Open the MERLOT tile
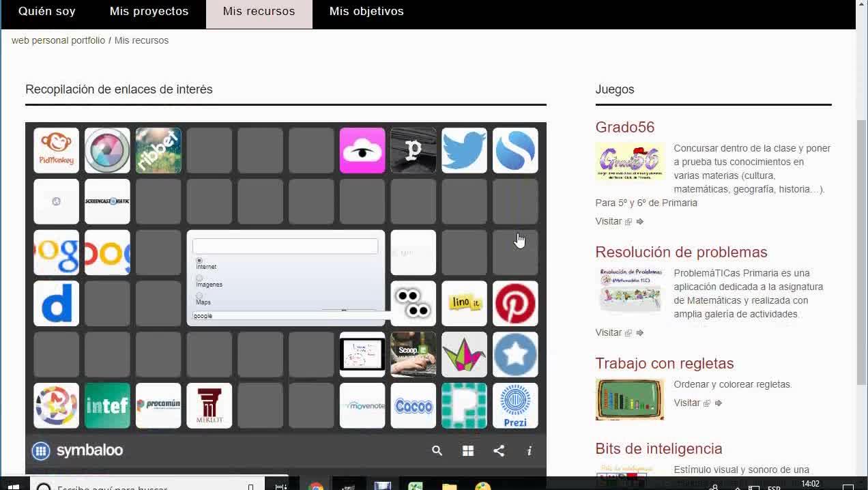The image size is (868, 490). coord(209,405)
